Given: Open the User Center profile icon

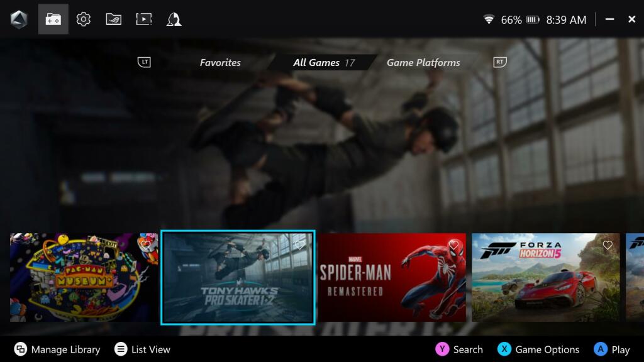Looking at the screenshot, I should click(x=174, y=19).
